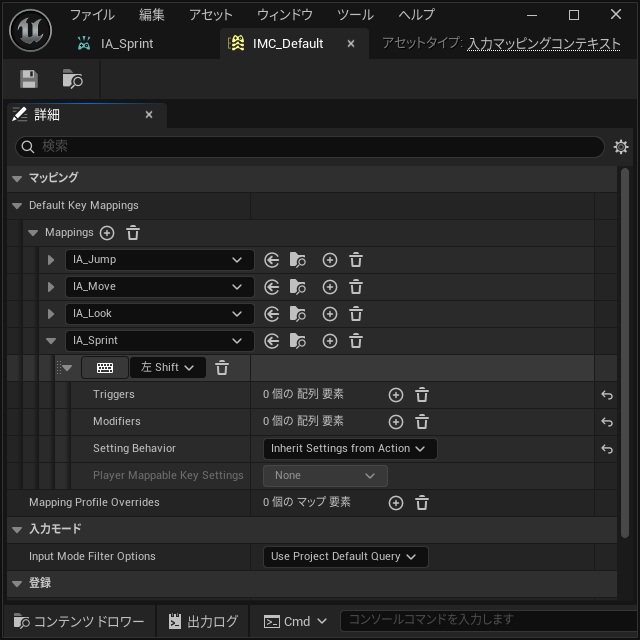Add a new mapping with Mappings plus icon

pos(107,233)
